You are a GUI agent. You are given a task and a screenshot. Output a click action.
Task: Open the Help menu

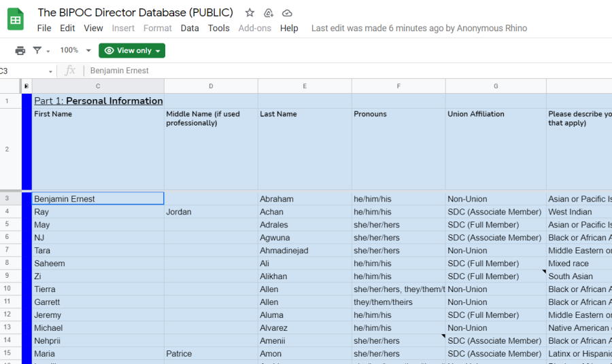click(x=289, y=28)
